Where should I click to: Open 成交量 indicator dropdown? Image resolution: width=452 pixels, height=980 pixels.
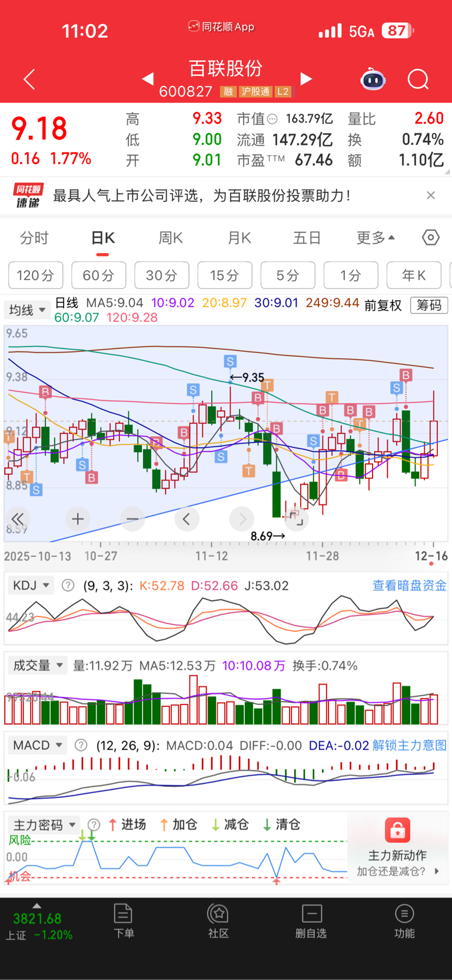[x=38, y=666]
